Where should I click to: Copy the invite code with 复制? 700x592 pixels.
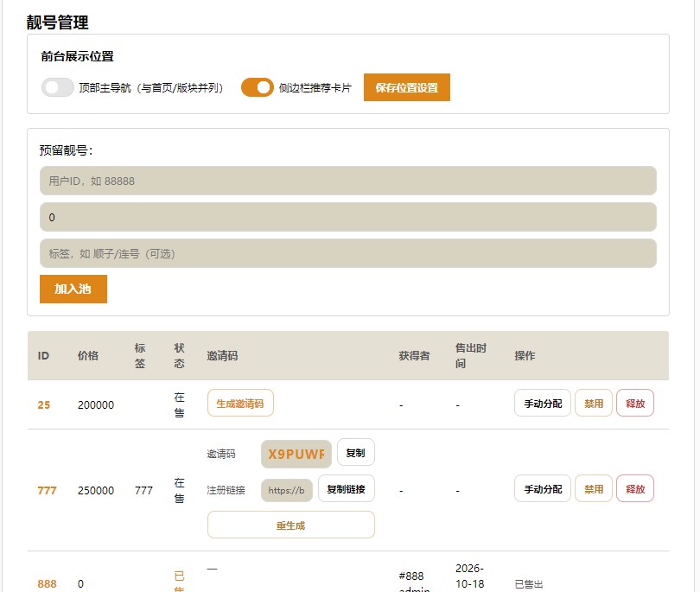click(356, 453)
